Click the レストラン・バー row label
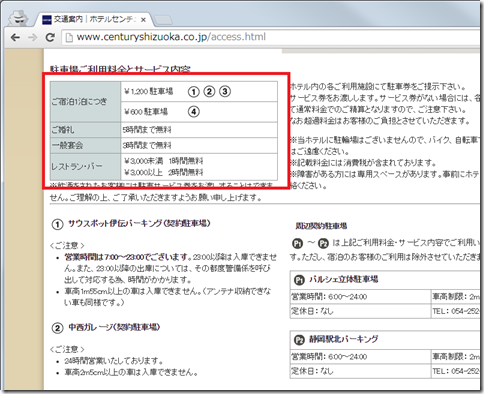Screen dimensions: 484x394 85,167
